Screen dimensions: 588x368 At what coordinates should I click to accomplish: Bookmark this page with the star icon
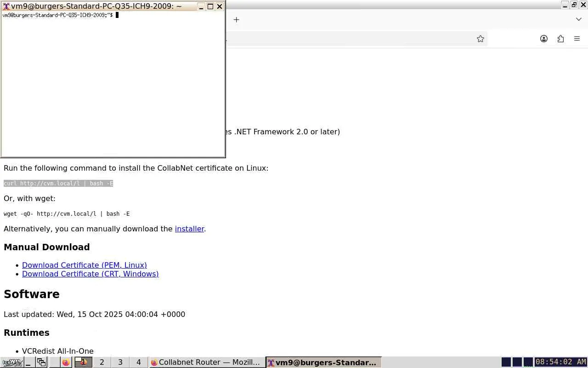(x=481, y=39)
